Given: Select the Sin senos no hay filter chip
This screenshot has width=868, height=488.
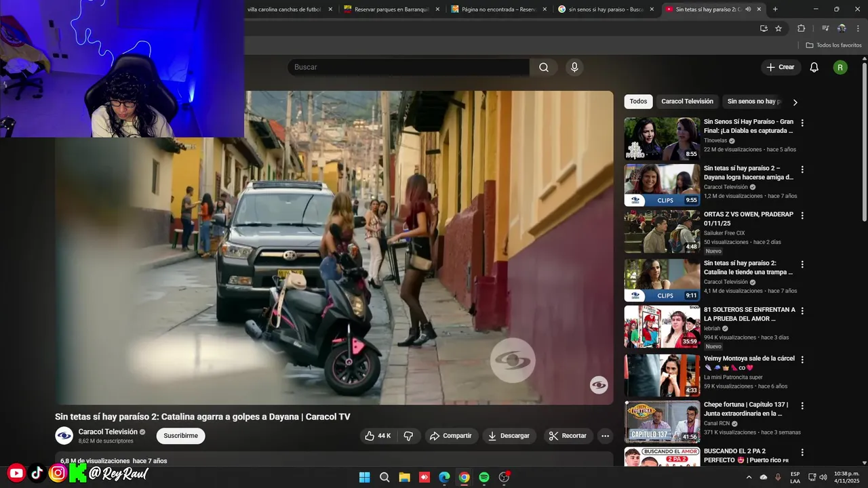Looking at the screenshot, I should (753, 102).
